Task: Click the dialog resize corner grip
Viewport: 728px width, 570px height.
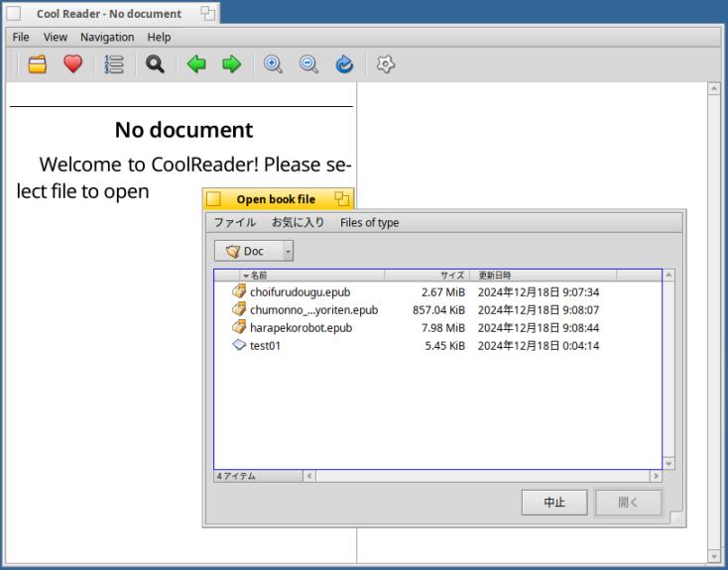Action: pyautogui.click(x=677, y=518)
